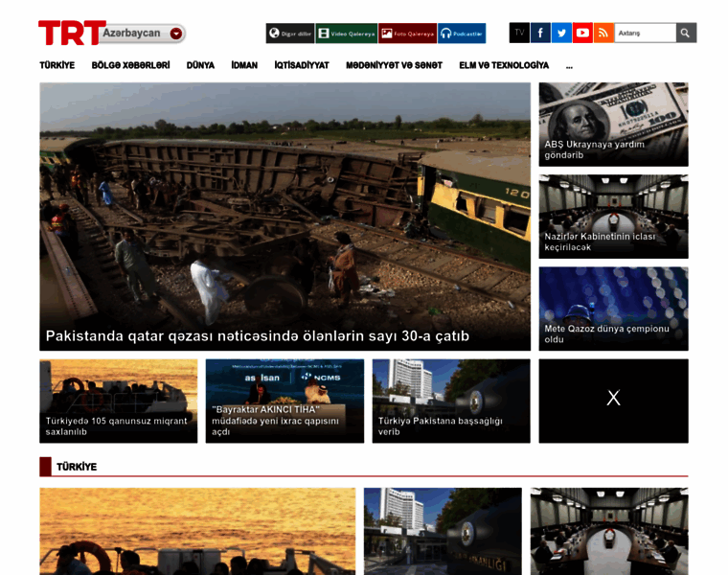
Task: Open ABŞ Ukraynaya yardım göndərib article
Action: pyautogui.click(x=613, y=125)
